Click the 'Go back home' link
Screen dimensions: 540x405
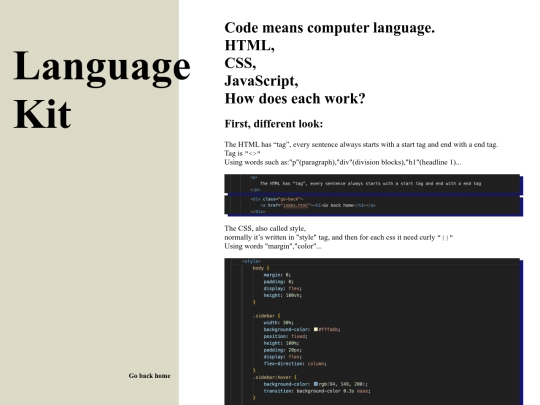(x=149, y=376)
